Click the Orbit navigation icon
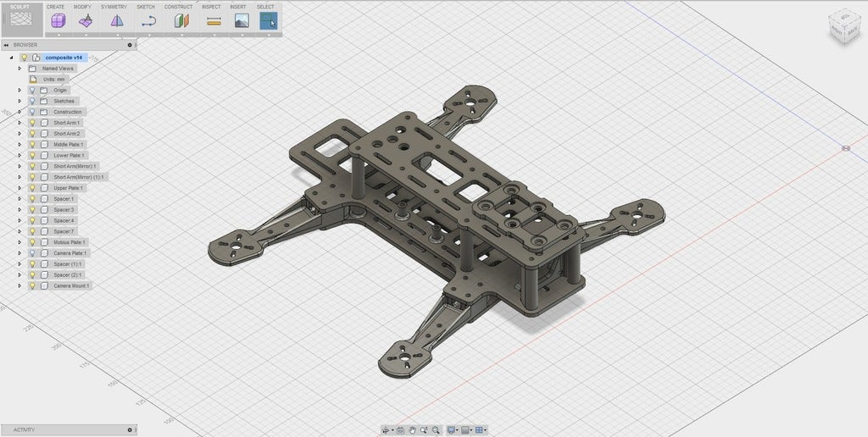The height and width of the screenshot is (437, 868). point(386,430)
